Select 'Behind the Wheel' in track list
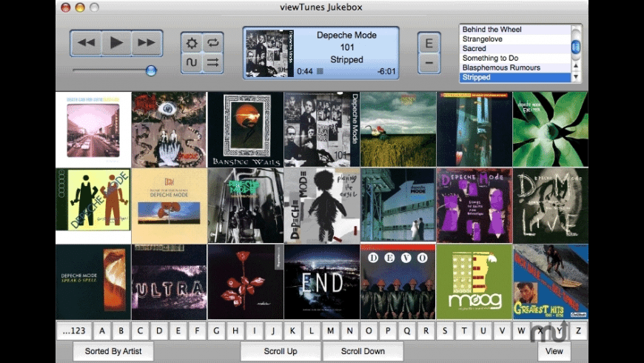644x363 pixels. [515, 29]
